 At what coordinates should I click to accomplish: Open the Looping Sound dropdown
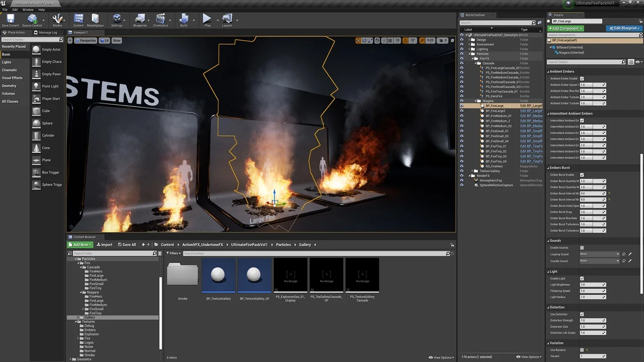(x=599, y=254)
